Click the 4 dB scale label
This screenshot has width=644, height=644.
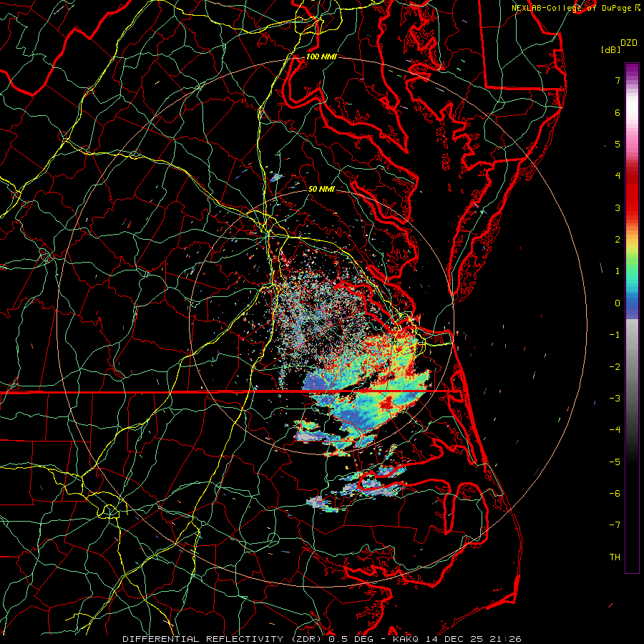618,176
